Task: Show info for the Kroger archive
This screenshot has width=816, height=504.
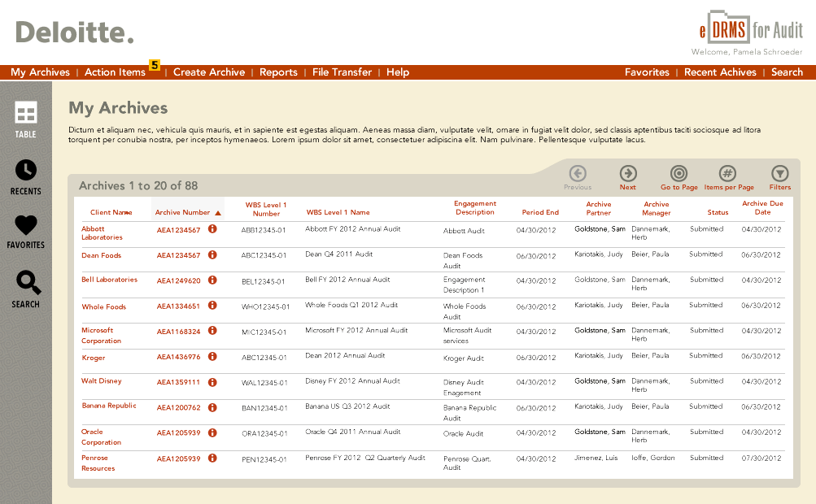Action: (x=212, y=356)
